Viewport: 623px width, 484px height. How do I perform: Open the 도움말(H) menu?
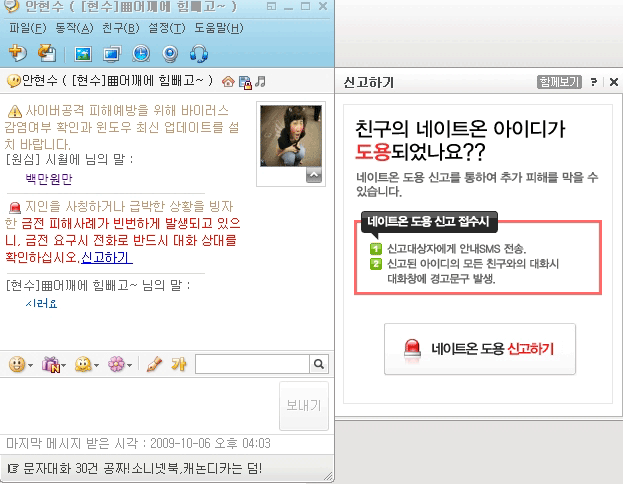pos(219,28)
